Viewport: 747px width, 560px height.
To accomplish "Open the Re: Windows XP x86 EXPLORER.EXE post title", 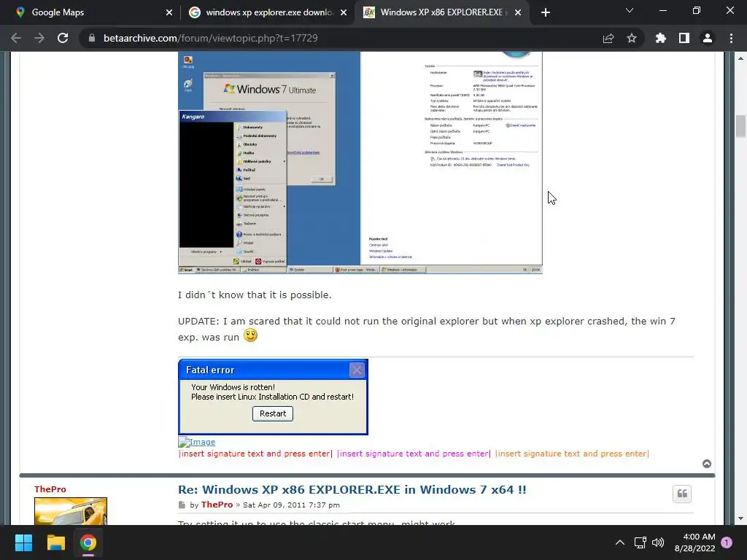I will click(352, 489).
